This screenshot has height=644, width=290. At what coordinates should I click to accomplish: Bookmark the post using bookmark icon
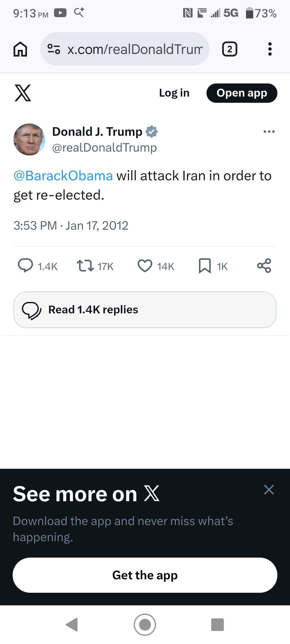coord(205,266)
